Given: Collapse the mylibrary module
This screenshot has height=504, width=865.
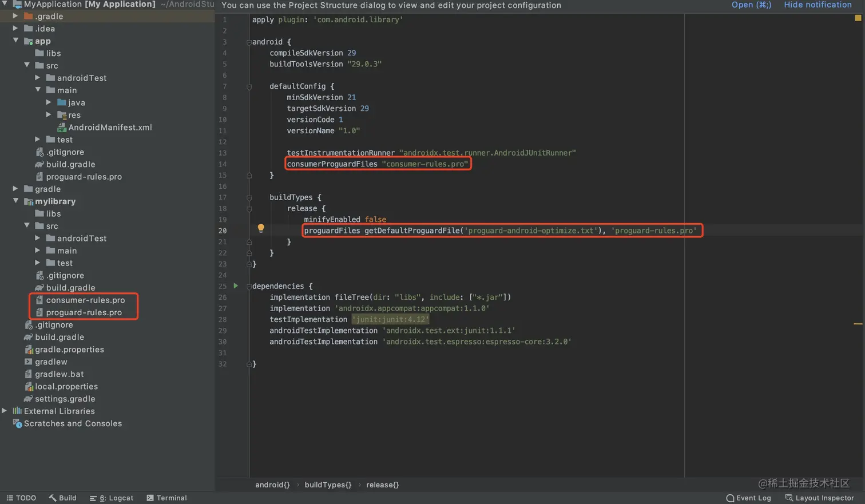Looking at the screenshot, I should point(16,201).
